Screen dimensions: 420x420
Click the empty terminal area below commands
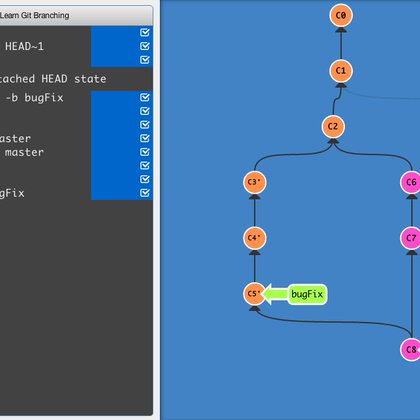pos(76,307)
